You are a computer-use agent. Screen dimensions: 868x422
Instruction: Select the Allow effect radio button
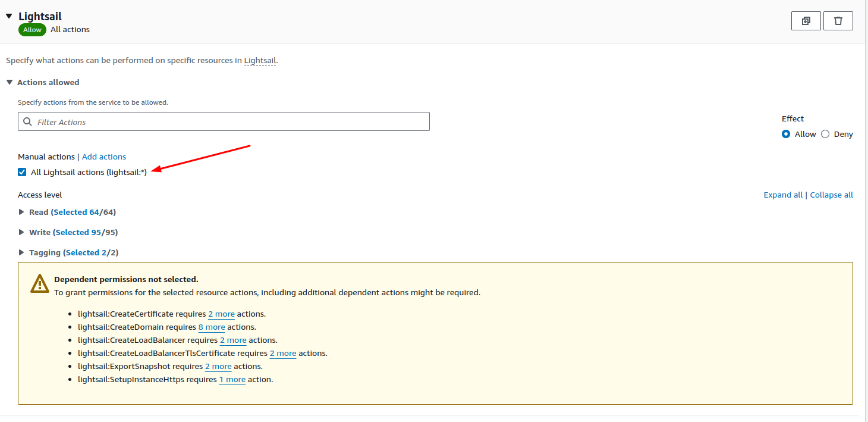(x=787, y=134)
